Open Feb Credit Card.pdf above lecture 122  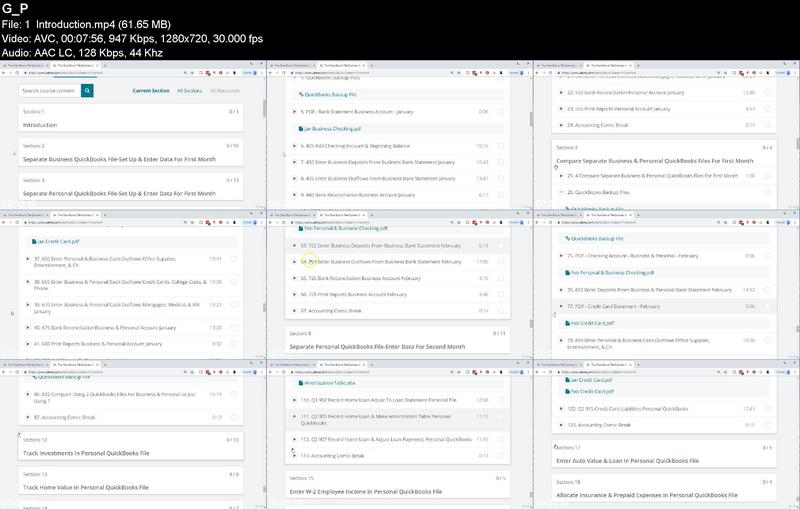[x=592, y=392]
